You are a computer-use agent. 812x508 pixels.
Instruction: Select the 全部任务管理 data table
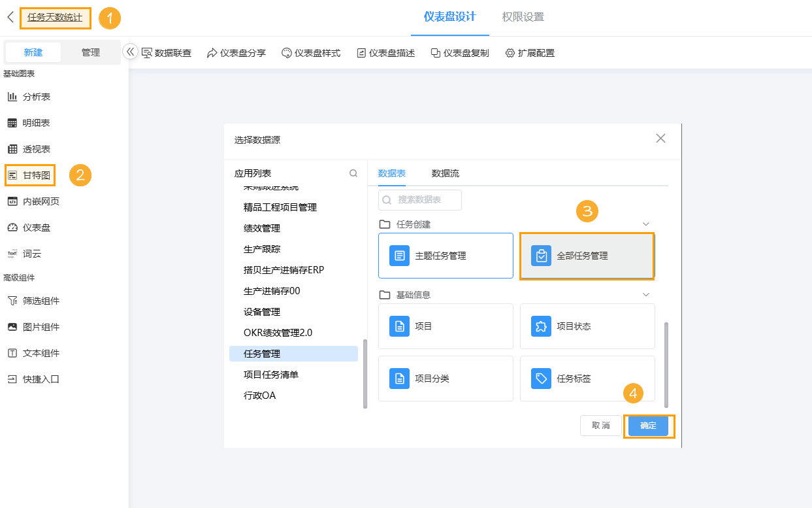click(x=587, y=256)
